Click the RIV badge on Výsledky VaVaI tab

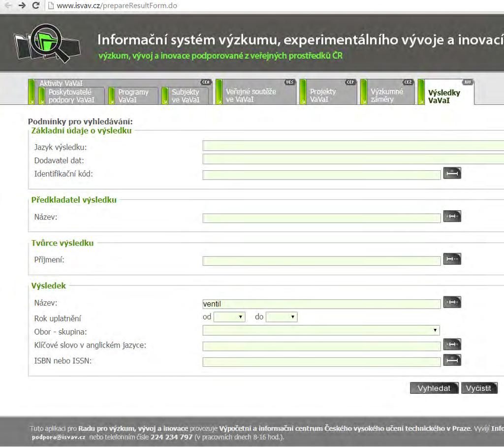(x=468, y=82)
